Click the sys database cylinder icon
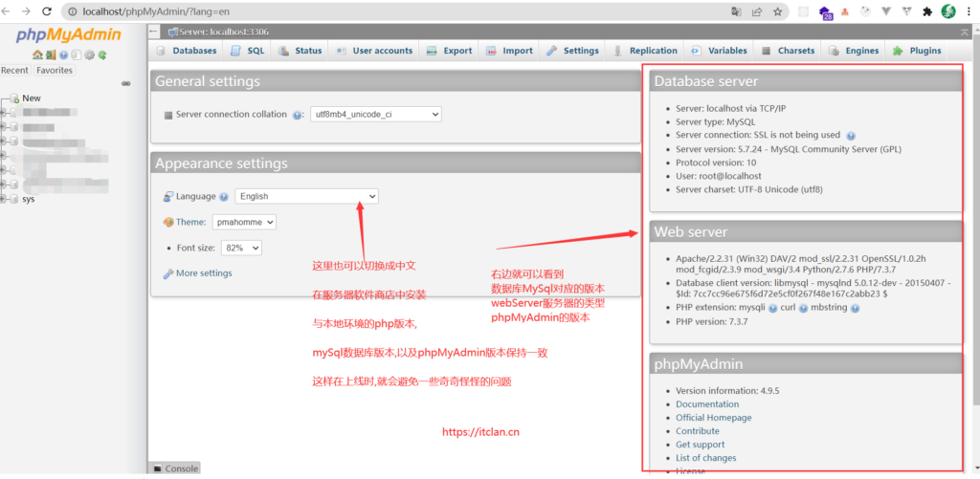 tap(14, 199)
